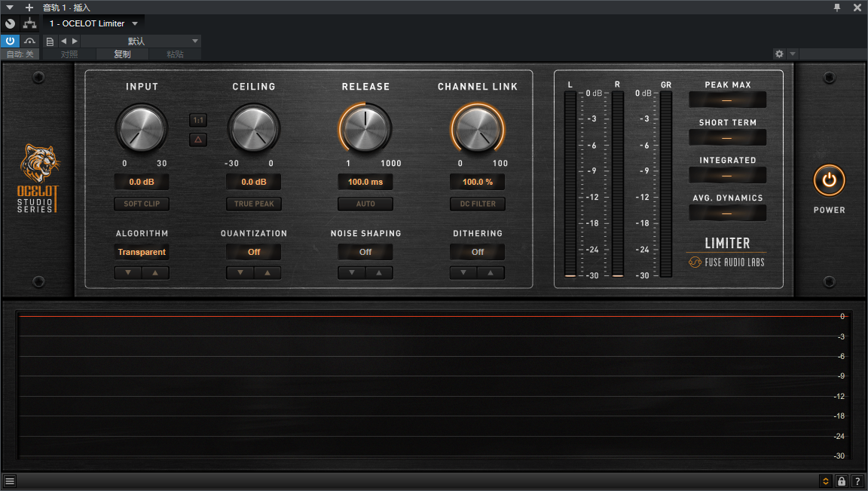
Task: Open the title bar dropdown triangle
Action: coord(9,8)
